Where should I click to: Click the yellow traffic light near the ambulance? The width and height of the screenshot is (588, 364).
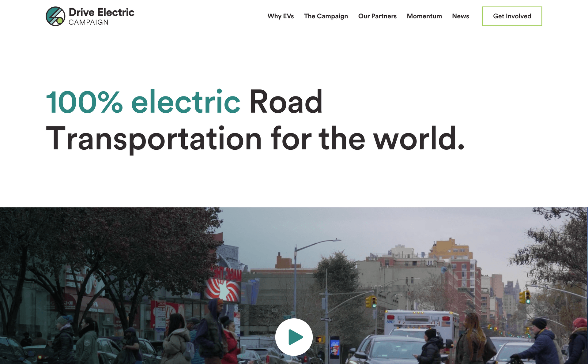pos(371,302)
